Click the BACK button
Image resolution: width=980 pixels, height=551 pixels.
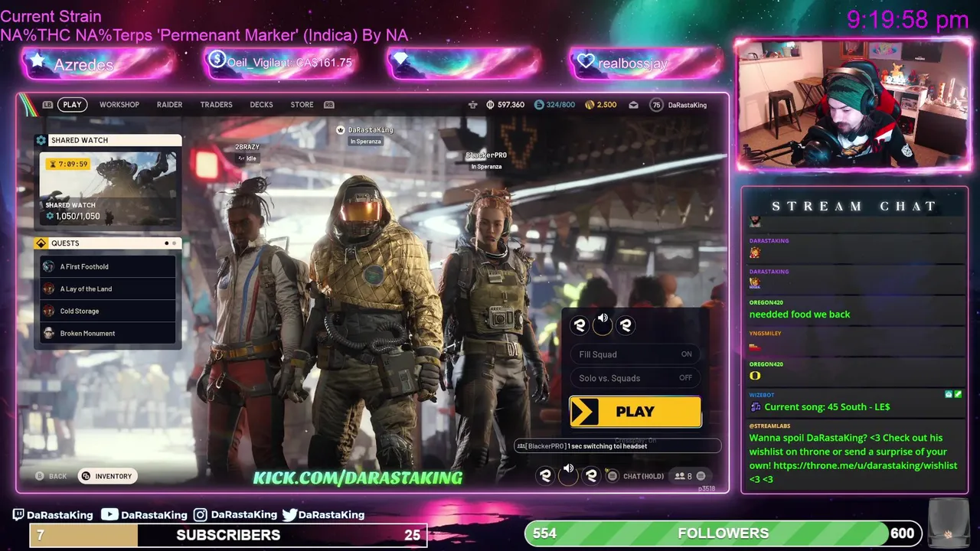click(x=51, y=476)
